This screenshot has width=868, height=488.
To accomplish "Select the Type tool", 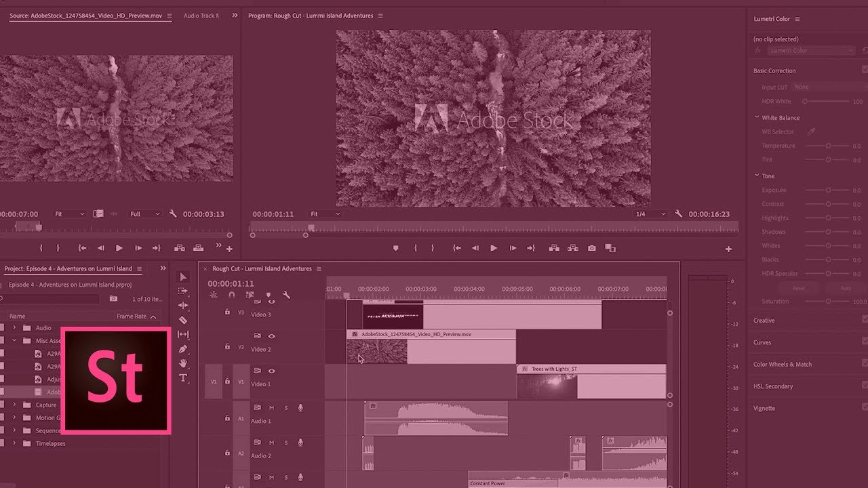I will click(x=183, y=378).
